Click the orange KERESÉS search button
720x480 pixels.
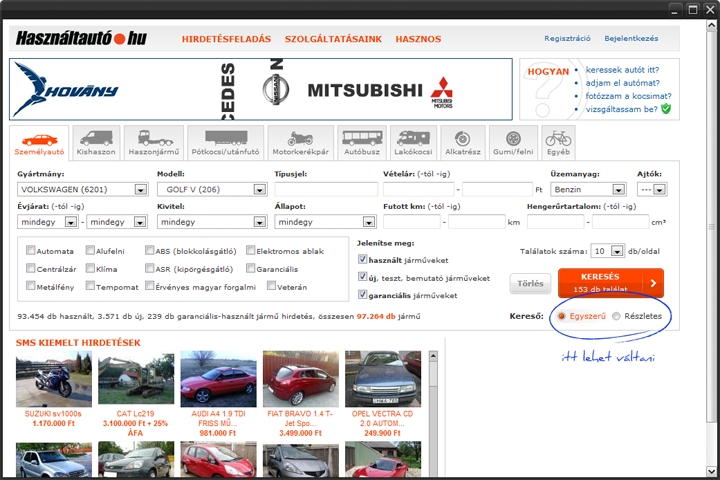pyautogui.click(x=609, y=283)
